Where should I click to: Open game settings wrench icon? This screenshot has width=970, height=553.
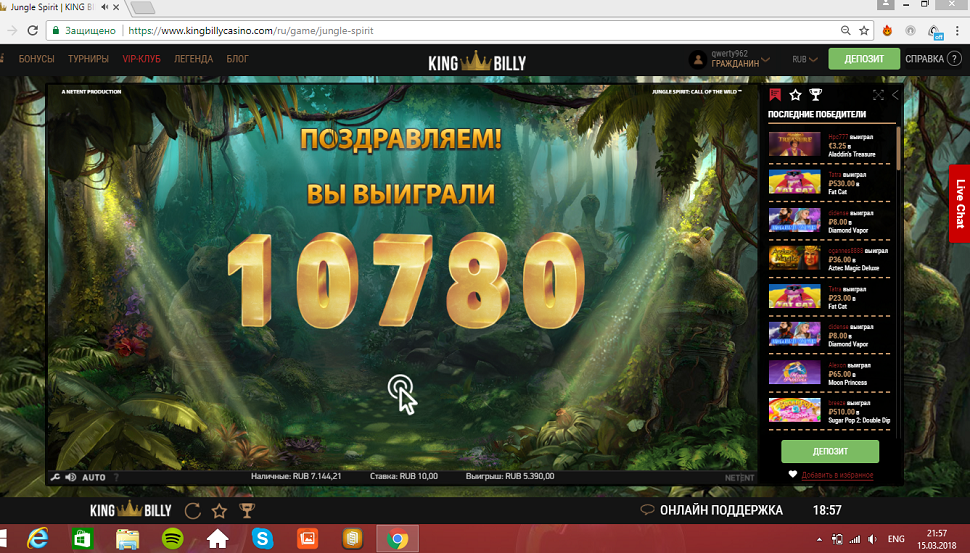click(x=54, y=477)
